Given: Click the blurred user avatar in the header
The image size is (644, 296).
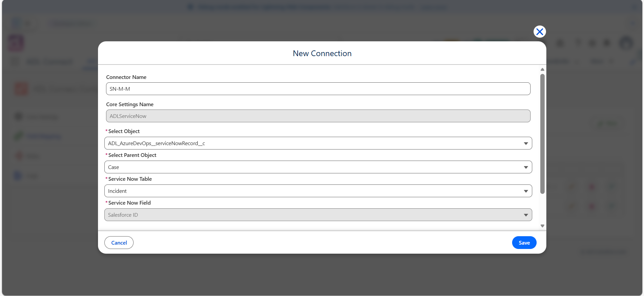Looking at the screenshot, I should [x=626, y=43].
